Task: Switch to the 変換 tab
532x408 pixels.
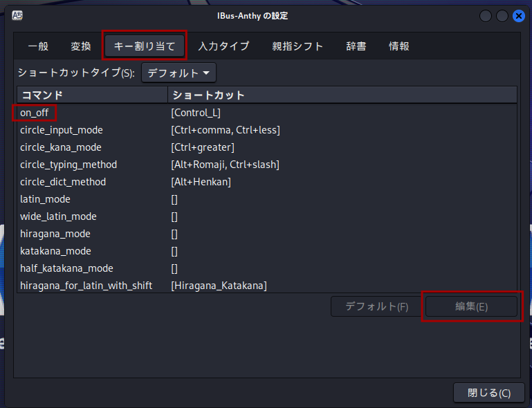Action: coord(81,46)
